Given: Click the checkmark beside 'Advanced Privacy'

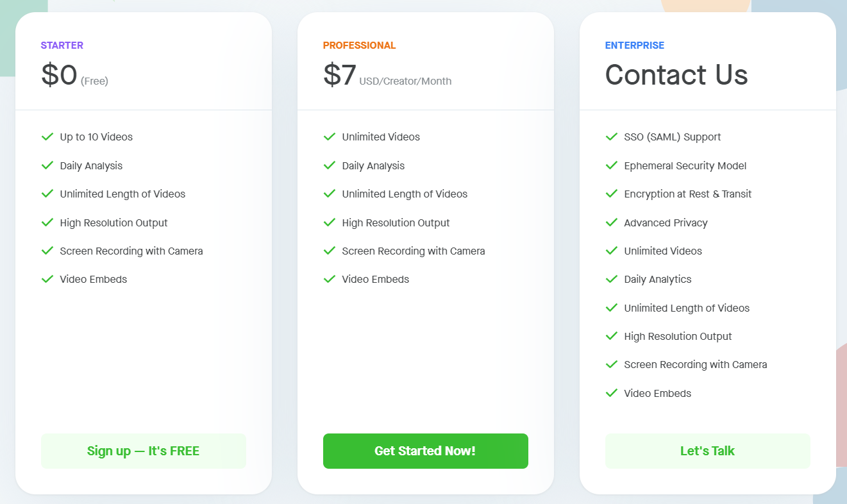Looking at the screenshot, I should coord(612,223).
